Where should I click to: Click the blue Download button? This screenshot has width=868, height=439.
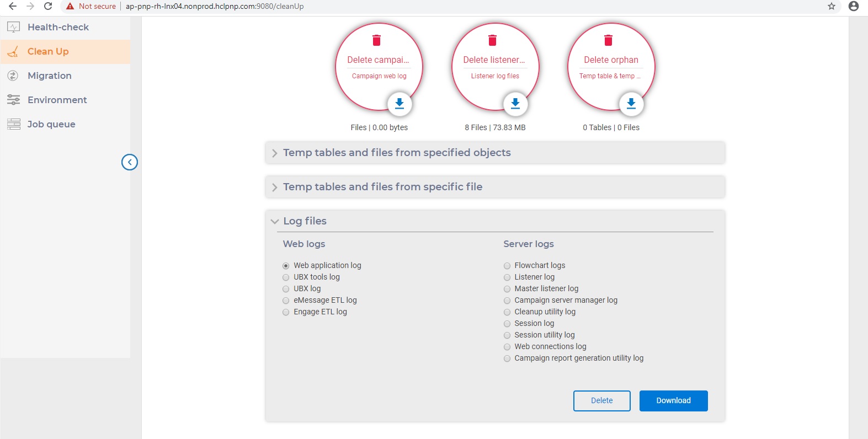pyautogui.click(x=673, y=401)
